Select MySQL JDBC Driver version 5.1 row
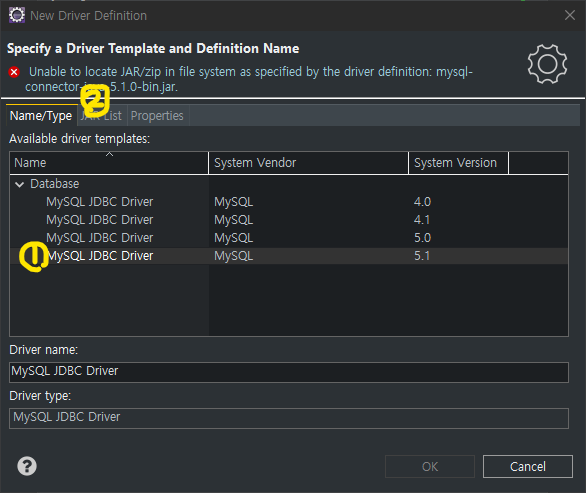Image resolution: width=586 pixels, height=493 pixels. (289, 256)
